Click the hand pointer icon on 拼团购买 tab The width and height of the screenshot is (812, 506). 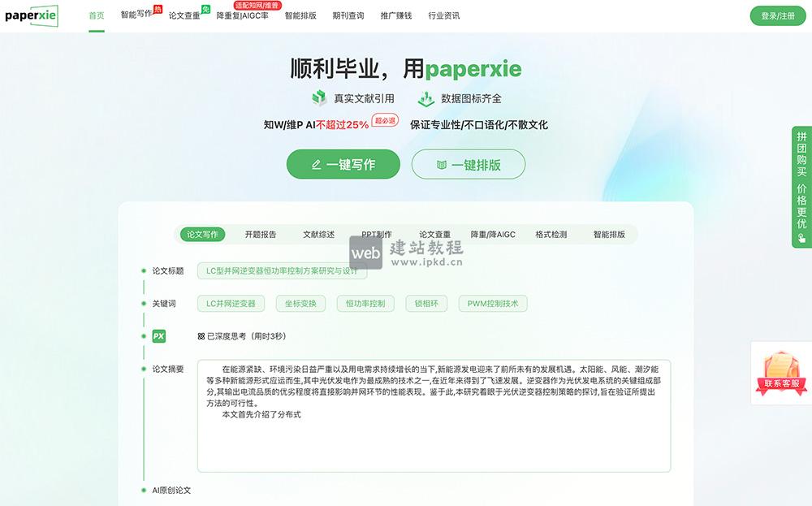(x=801, y=238)
